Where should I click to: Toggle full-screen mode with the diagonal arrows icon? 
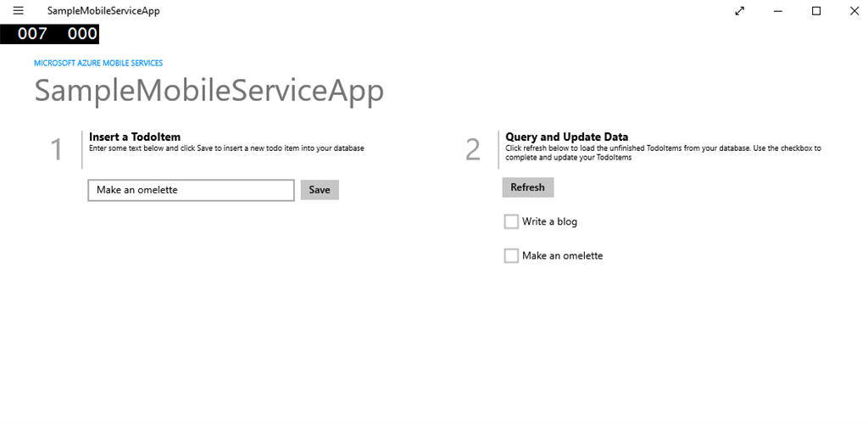click(x=739, y=10)
